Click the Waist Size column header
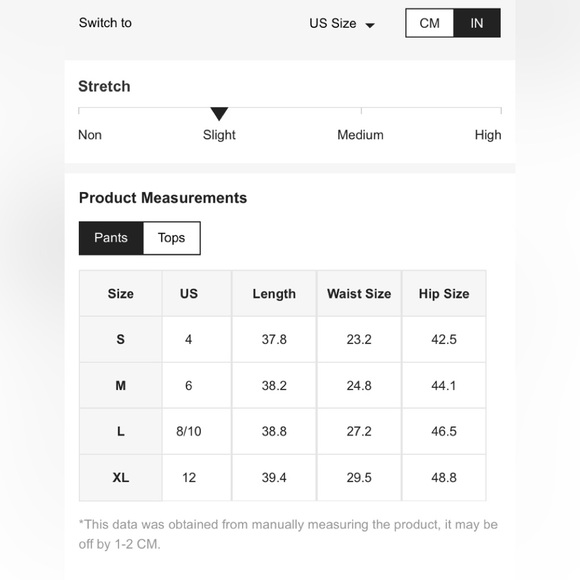Screen dimensions: 580x580 click(x=359, y=293)
